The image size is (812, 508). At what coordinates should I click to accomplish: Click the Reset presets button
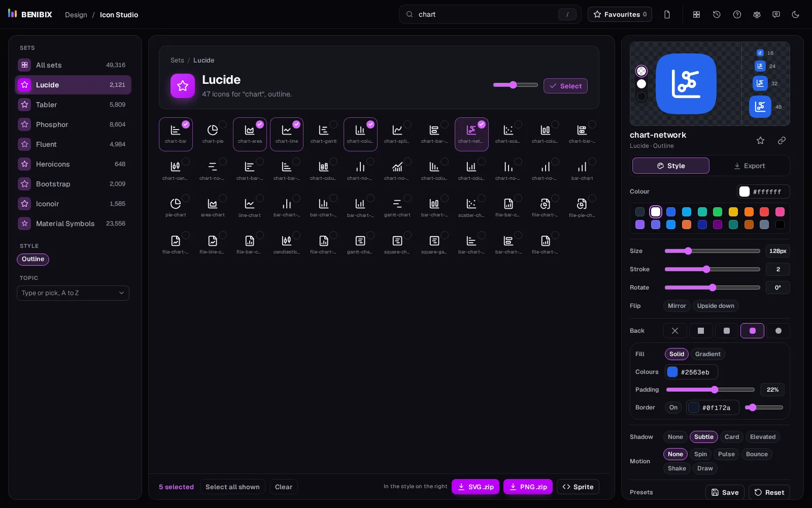click(769, 492)
